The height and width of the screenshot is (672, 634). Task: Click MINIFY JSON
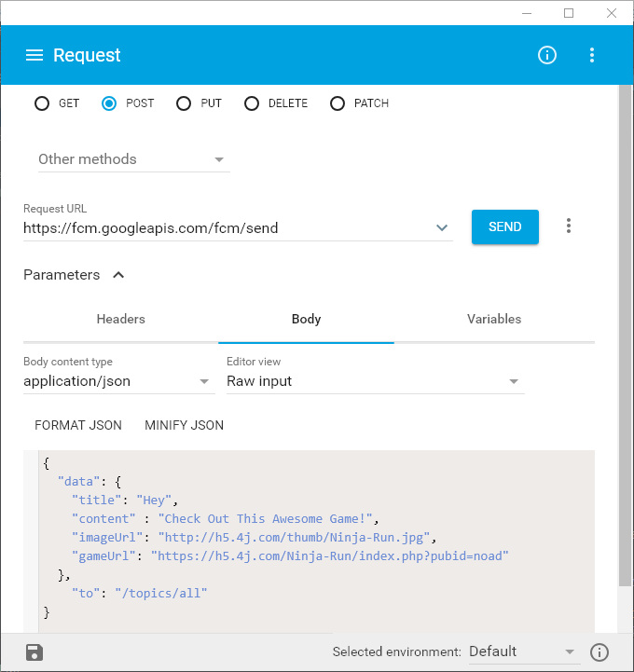(184, 425)
